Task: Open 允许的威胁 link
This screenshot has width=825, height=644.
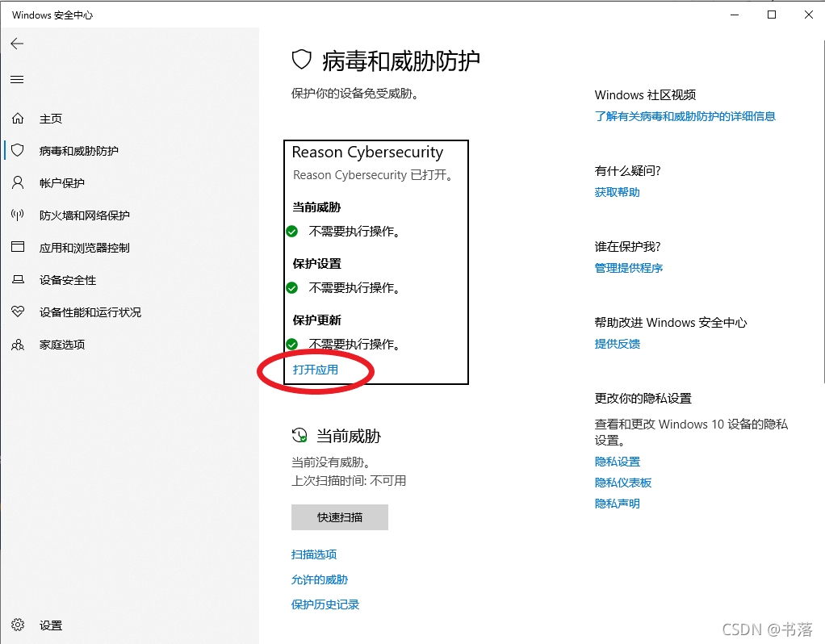Action: [x=320, y=579]
